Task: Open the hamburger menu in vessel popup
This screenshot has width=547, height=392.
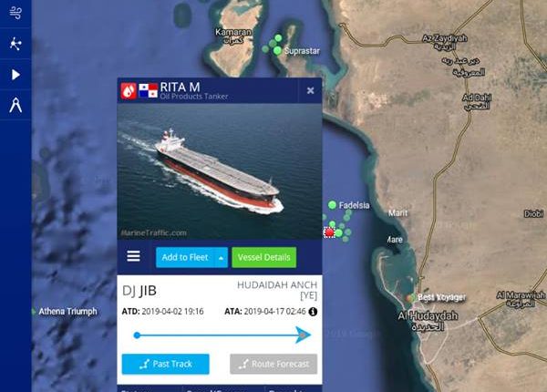Action: point(133,256)
